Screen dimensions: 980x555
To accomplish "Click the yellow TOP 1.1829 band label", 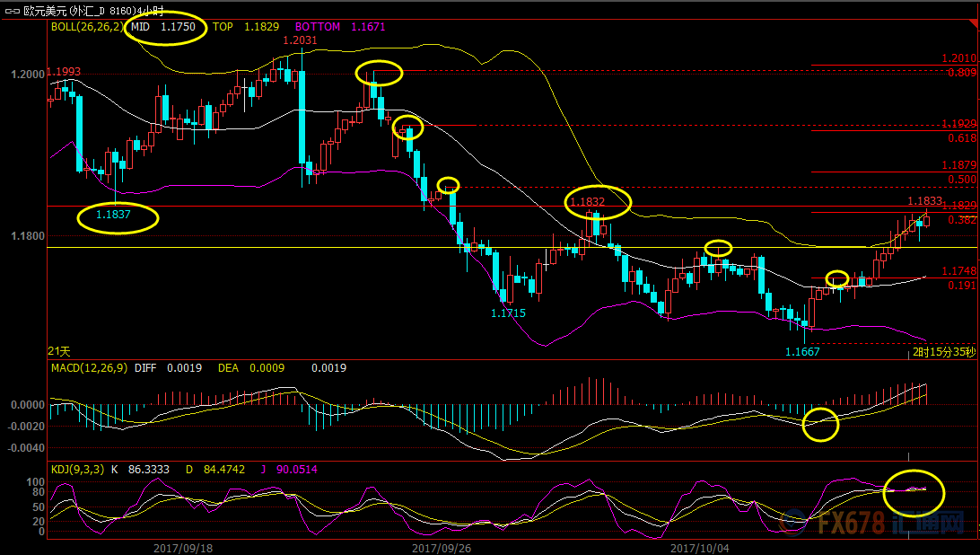I will coord(246,27).
